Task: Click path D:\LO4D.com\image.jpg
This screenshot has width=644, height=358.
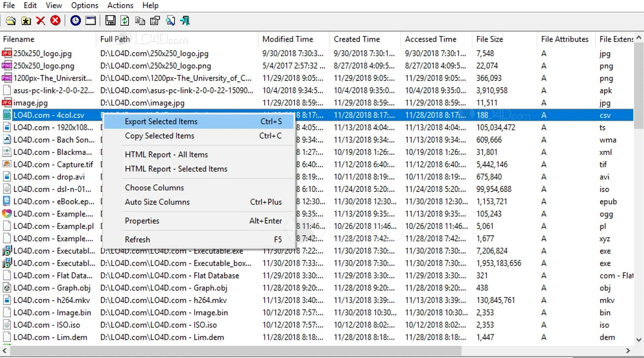Action: tap(142, 103)
